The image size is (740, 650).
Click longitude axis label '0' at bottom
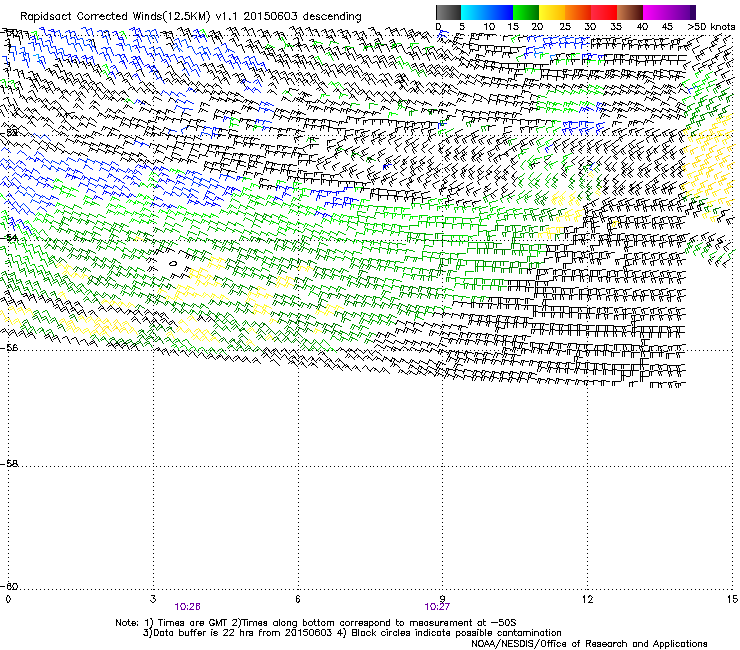coord(8,599)
